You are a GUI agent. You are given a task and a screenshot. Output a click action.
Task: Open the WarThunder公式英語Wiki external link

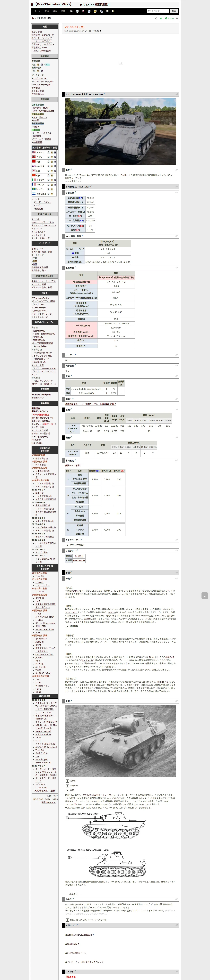click(80, 935)
